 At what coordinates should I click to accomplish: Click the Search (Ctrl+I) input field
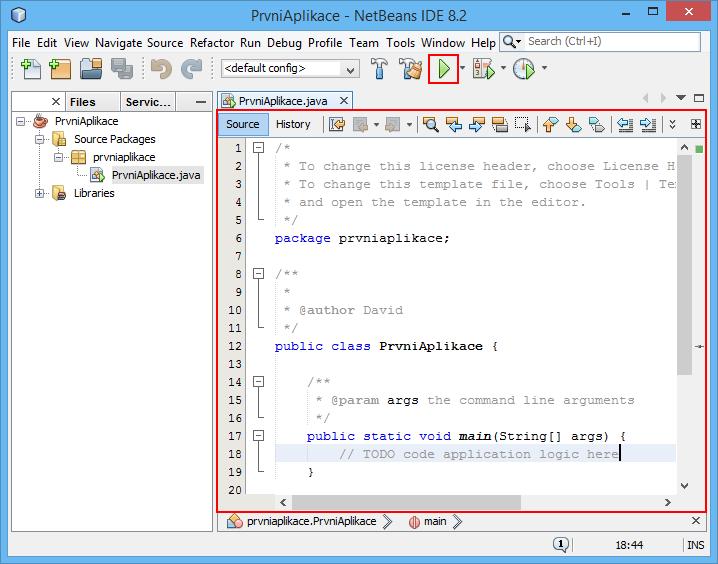coord(612,42)
